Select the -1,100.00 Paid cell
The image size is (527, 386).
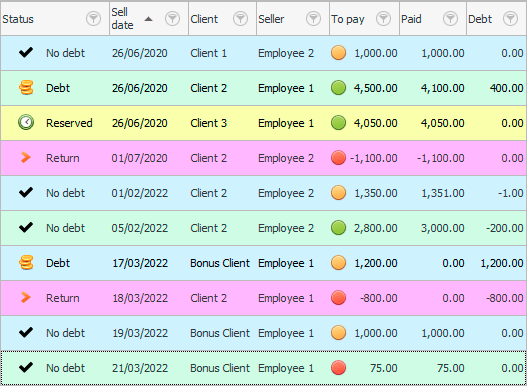pyautogui.click(x=433, y=158)
